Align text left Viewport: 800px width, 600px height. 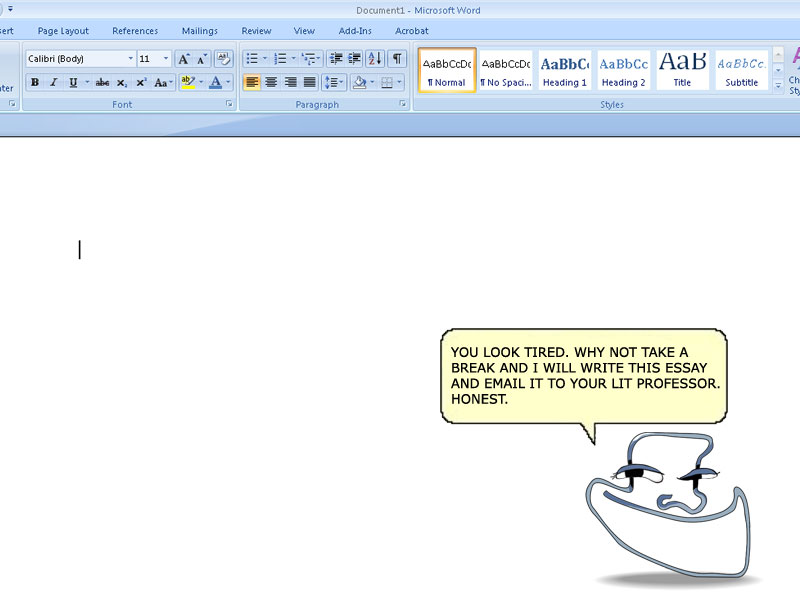coord(252,82)
